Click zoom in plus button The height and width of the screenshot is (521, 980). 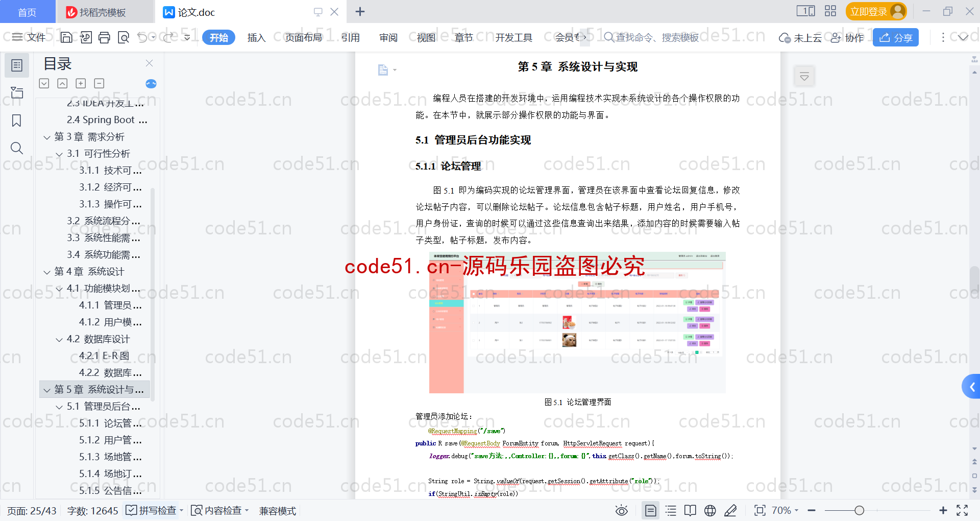[943, 510]
